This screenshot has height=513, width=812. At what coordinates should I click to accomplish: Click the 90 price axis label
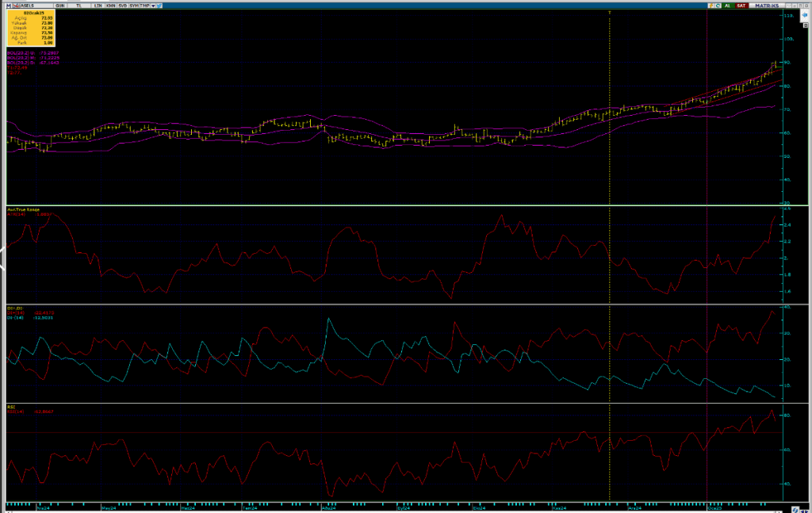[787, 63]
